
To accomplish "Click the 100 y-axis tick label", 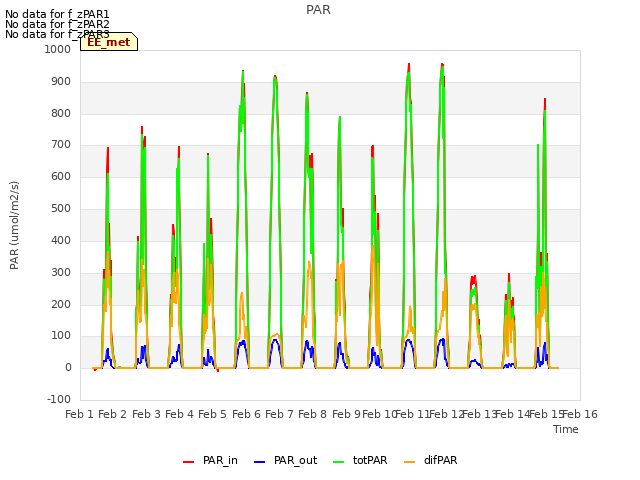I will 61,336.
